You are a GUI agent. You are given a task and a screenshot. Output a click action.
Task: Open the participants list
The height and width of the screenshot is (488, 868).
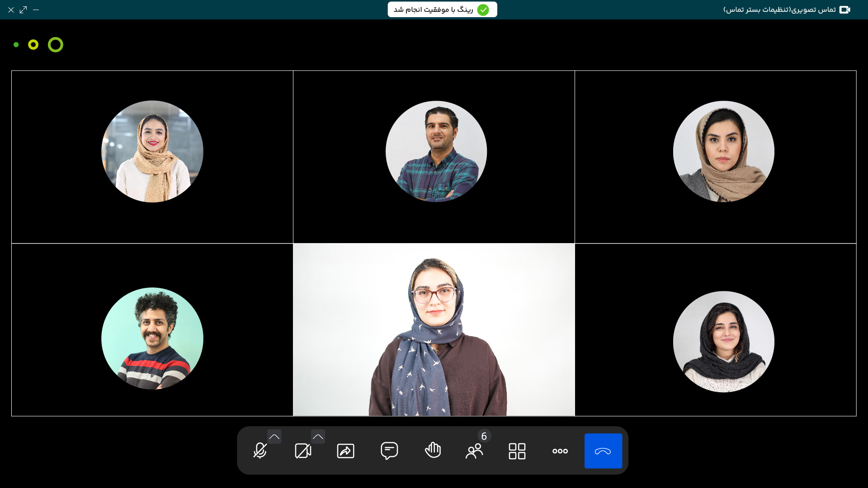coord(475,451)
